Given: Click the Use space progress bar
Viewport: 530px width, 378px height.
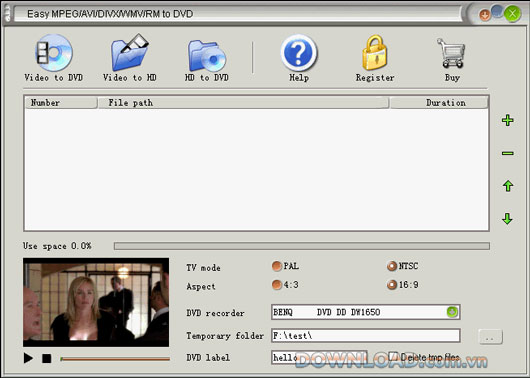Looking at the screenshot, I should click(302, 246).
